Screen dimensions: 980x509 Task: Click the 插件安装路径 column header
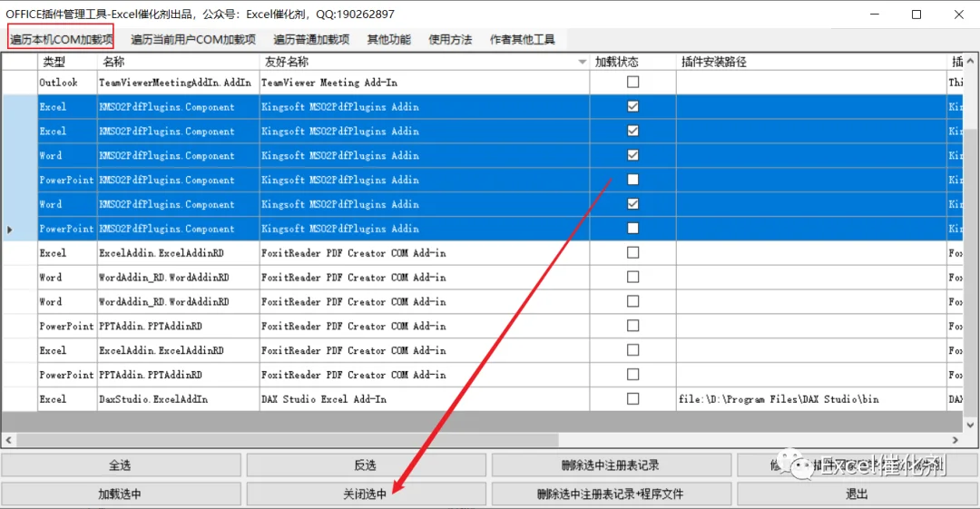point(811,62)
